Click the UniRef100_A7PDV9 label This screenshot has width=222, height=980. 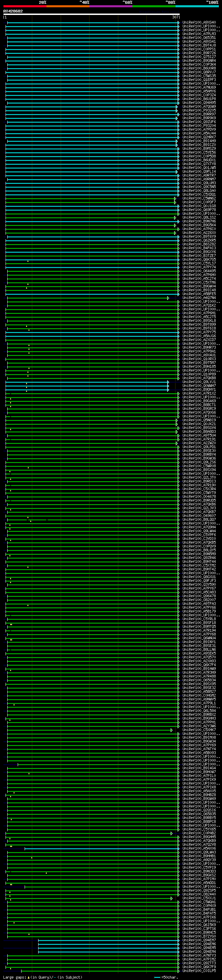click(199, 129)
